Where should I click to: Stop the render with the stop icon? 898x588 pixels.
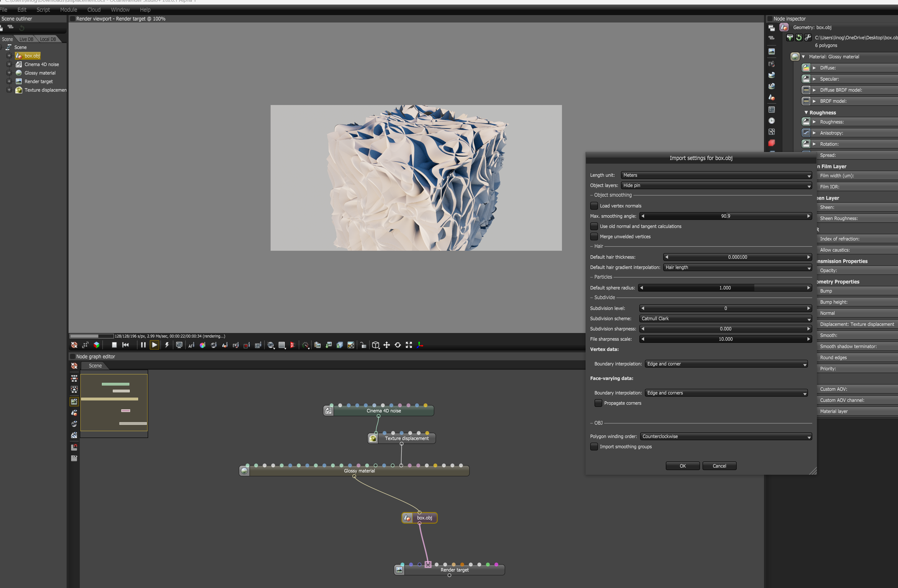tap(114, 345)
